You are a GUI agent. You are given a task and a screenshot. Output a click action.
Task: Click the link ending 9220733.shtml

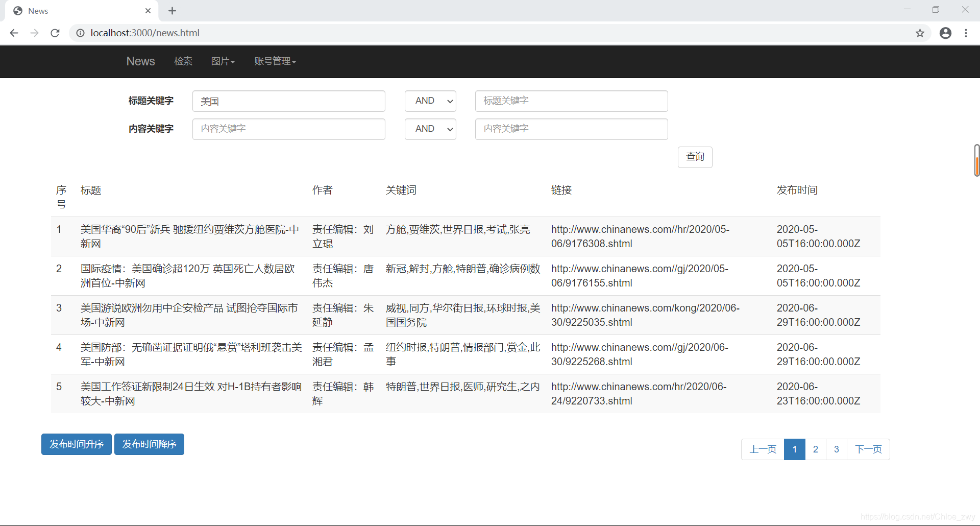(639, 394)
